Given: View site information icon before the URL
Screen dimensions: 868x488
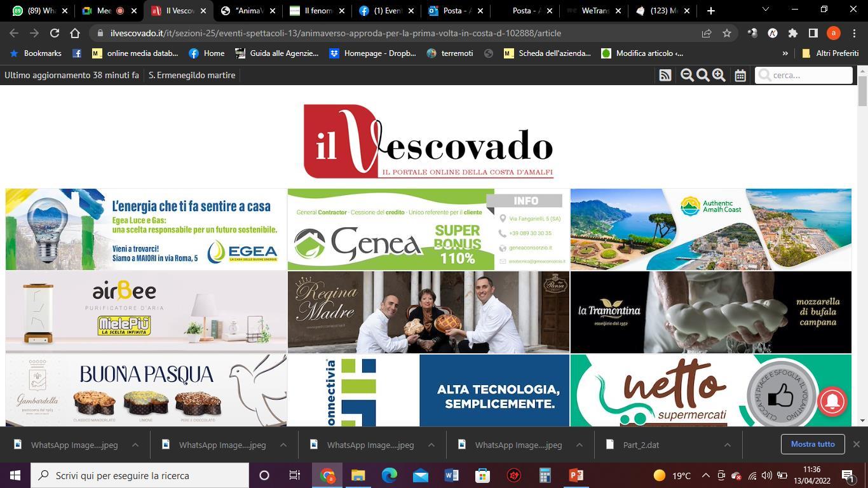Looking at the screenshot, I should click(100, 33).
